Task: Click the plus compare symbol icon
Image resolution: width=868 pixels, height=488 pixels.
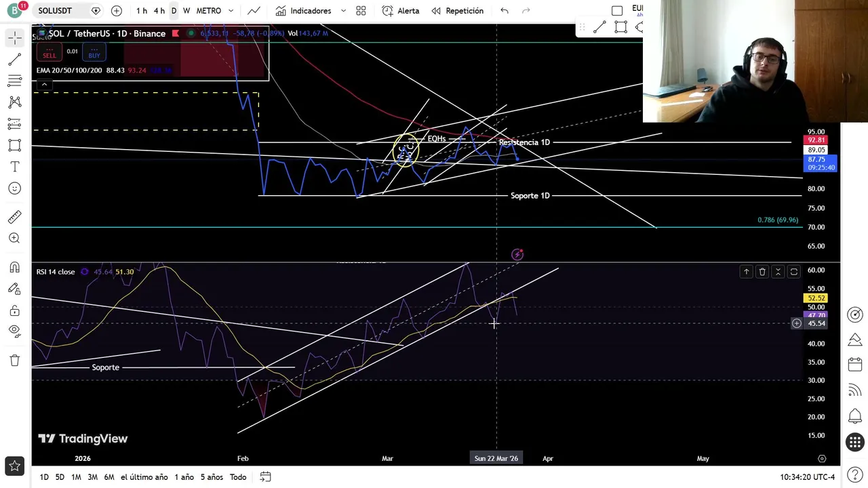Action: click(x=116, y=11)
